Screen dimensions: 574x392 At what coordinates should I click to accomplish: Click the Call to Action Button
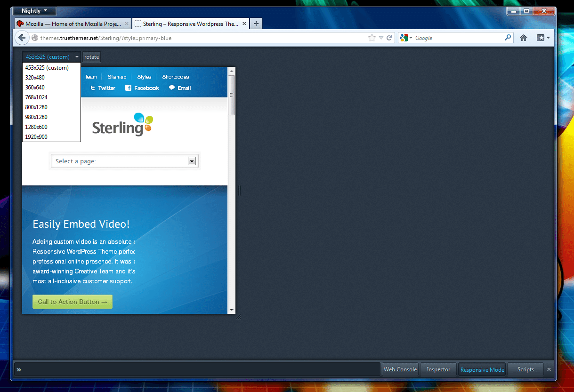[x=73, y=302]
